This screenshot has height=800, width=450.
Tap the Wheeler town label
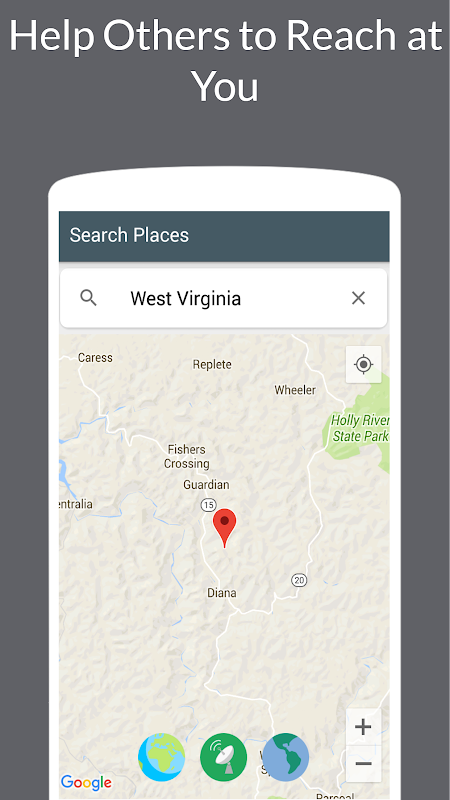[x=295, y=390]
